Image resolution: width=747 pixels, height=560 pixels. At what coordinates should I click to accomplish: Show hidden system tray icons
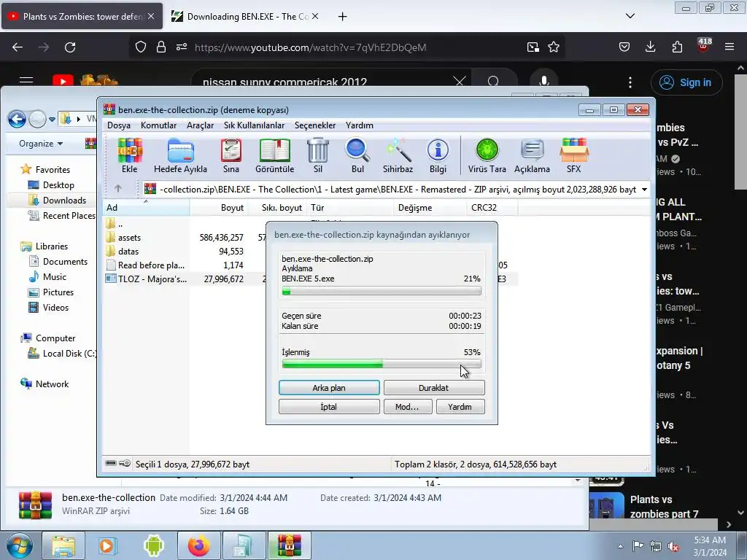pyautogui.click(x=620, y=546)
